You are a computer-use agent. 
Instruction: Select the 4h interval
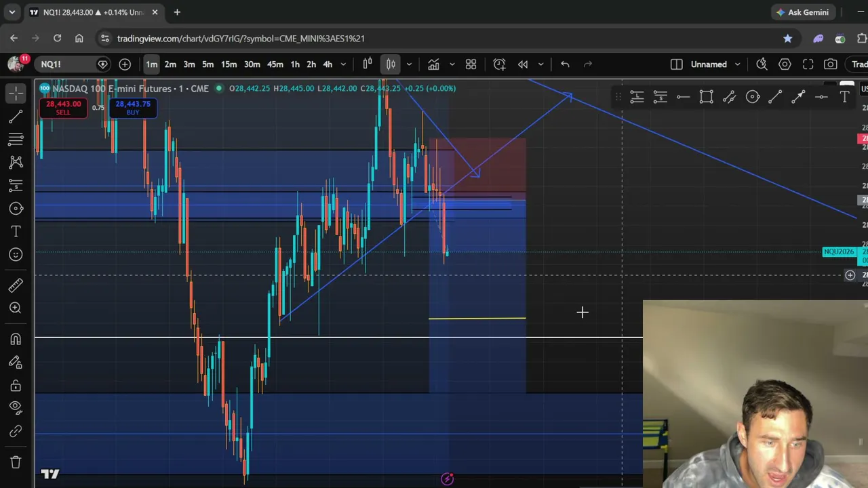coord(328,64)
